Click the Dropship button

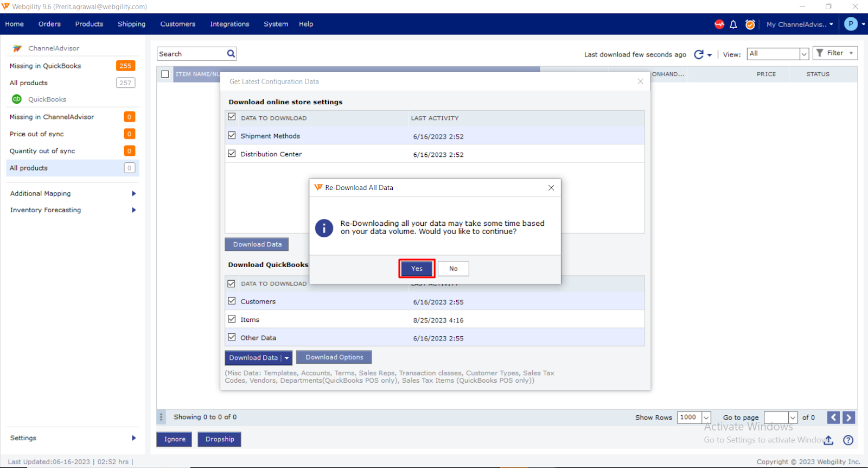[x=220, y=439]
